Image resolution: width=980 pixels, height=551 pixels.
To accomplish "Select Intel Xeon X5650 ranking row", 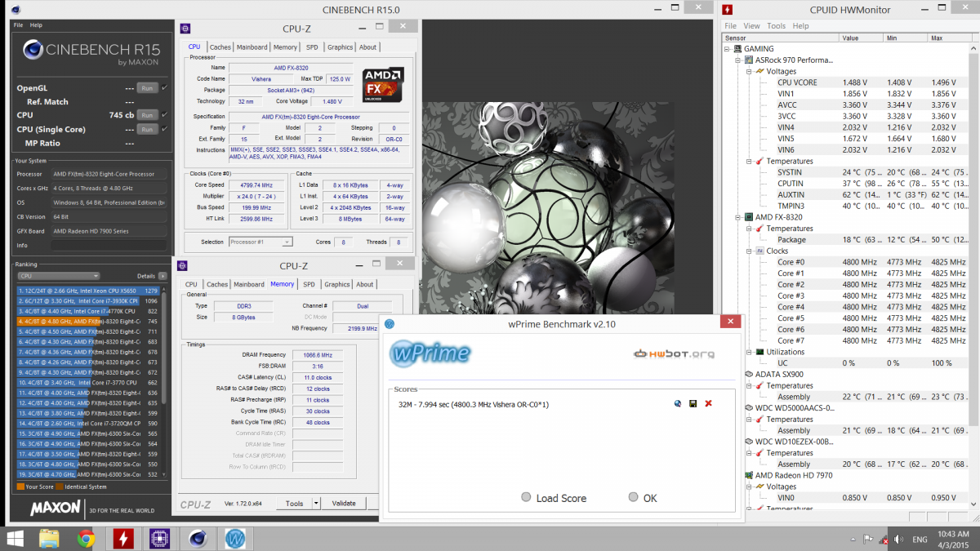I will 88,291.
